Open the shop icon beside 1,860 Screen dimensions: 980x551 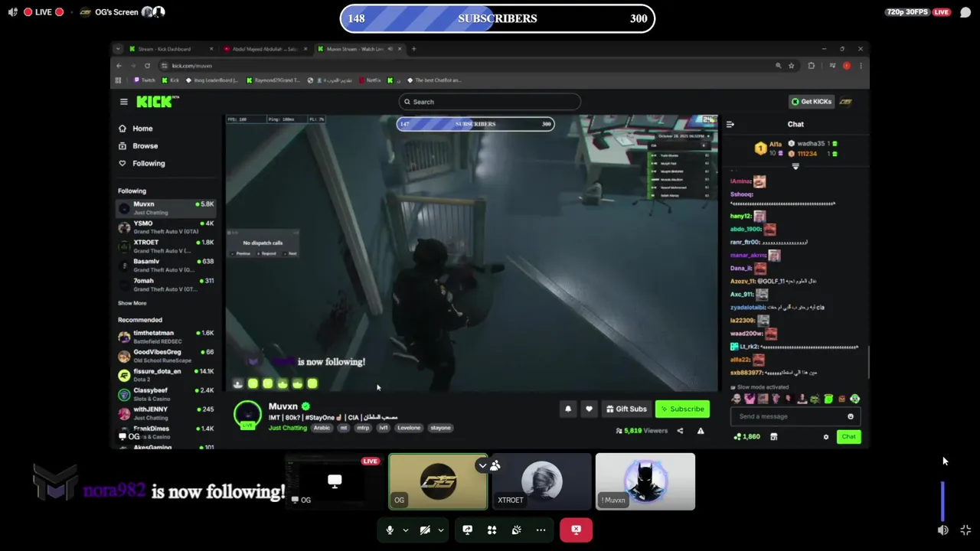773,437
